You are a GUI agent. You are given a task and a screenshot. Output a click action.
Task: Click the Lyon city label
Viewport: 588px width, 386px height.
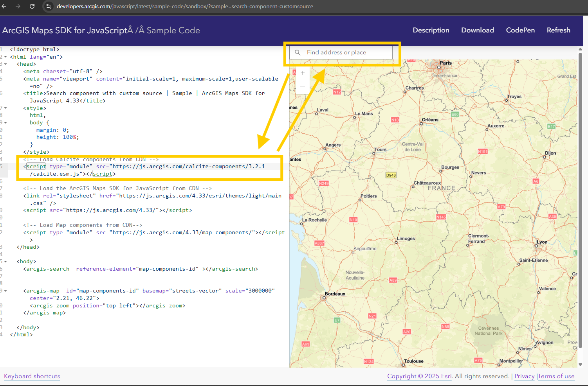tap(542, 242)
